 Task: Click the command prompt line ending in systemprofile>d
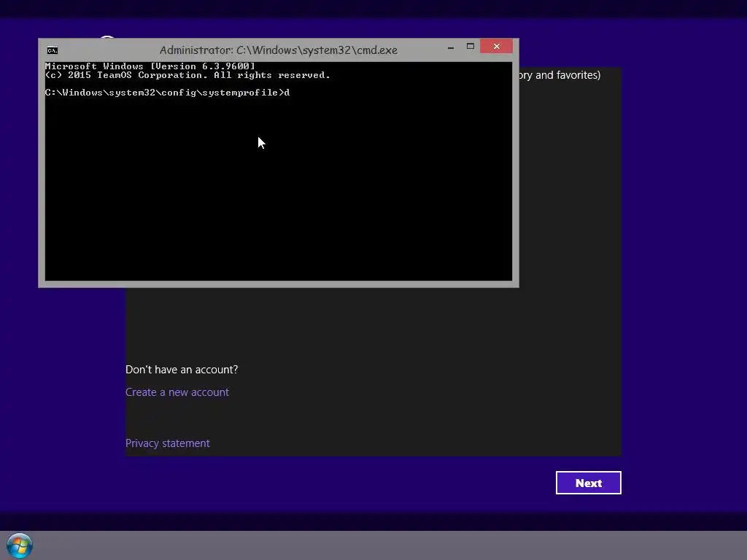point(167,93)
